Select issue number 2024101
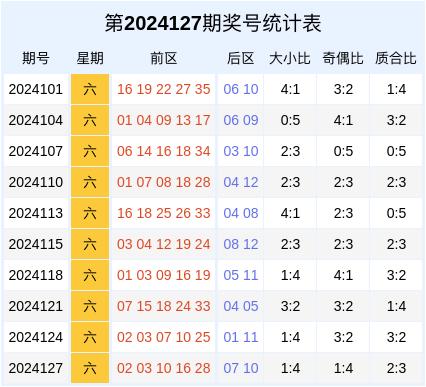This screenshot has height=387, width=426. click(x=36, y=89)
